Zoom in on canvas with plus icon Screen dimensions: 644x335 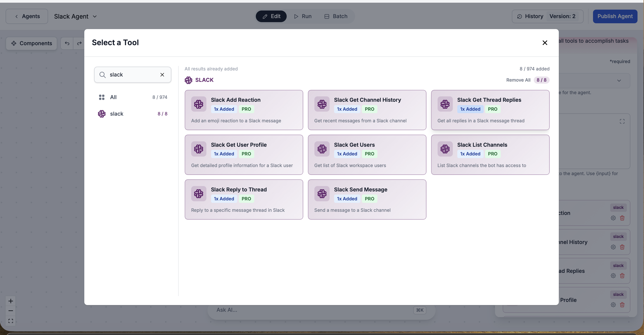11,301
